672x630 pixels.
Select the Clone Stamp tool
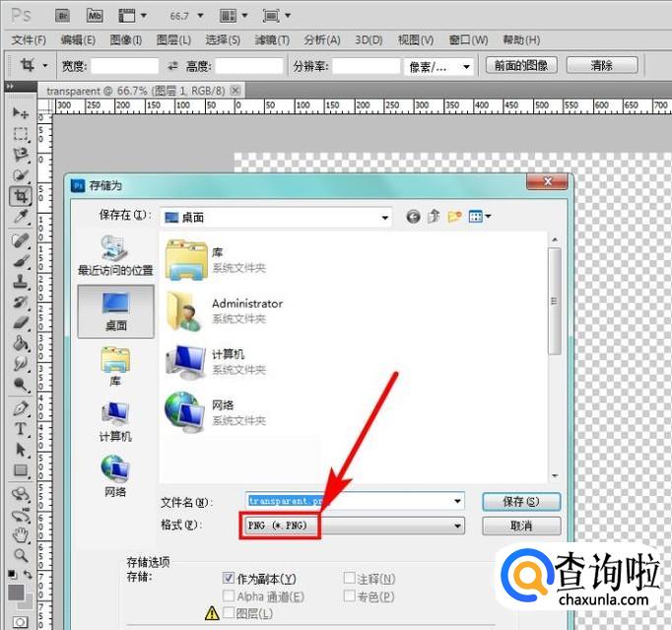point(20,281)
